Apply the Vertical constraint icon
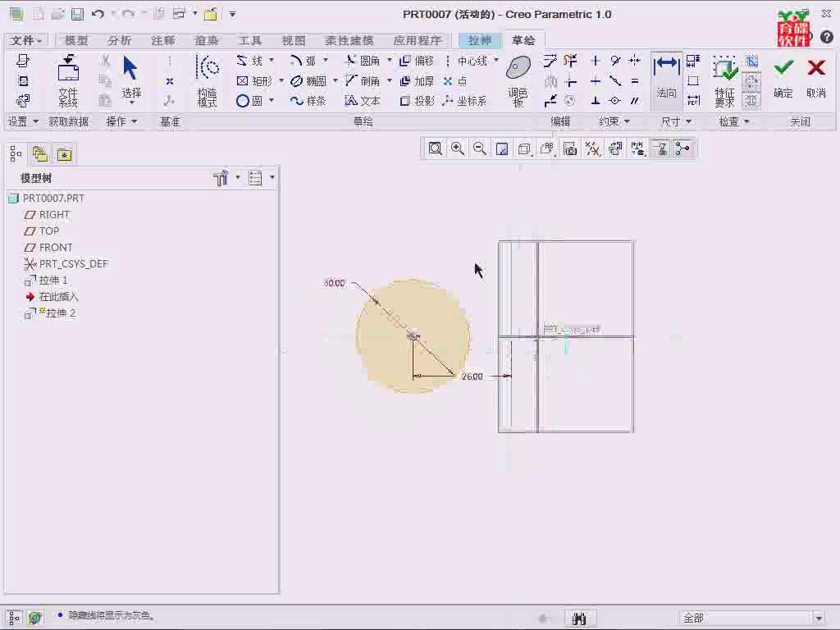The image size is (840, 630). pos(596,61)
